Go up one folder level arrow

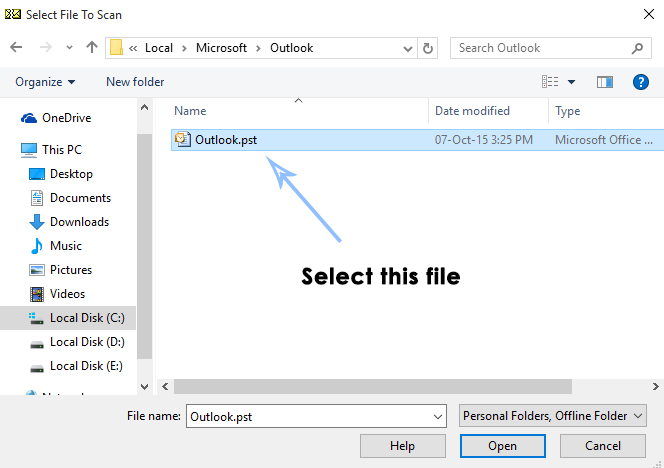91,47
